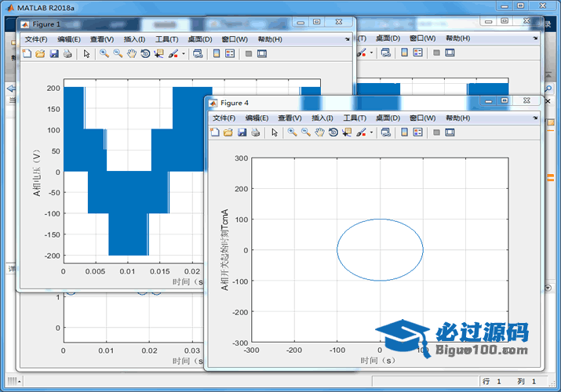Insert Legend icon in Figure 4 toolbar
This screenshot has height=392, width=561.
point(418,132)
